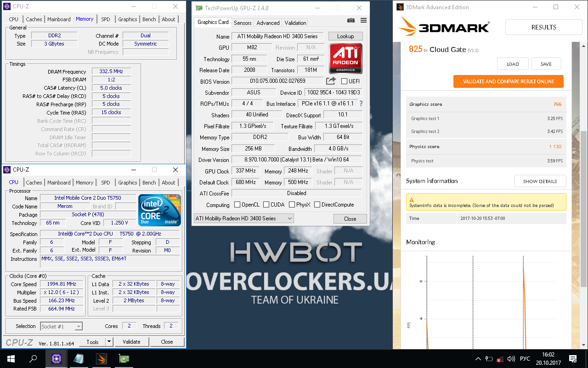Open About tab in upper CPU-Z window
The image size is (588, 368).
169,19
